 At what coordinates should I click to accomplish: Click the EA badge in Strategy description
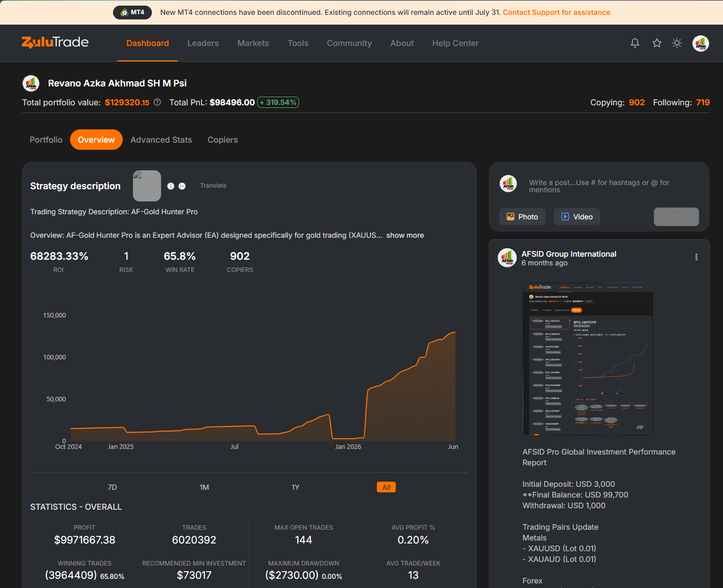182,186
